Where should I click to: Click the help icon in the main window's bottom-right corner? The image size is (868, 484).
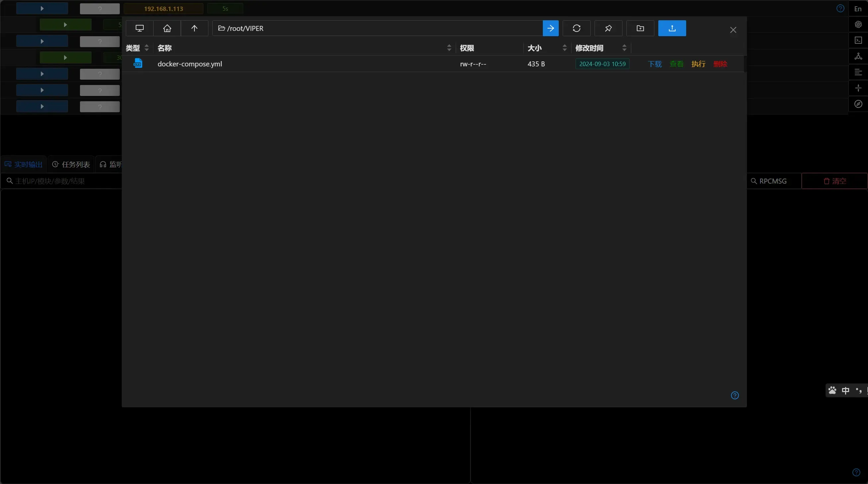tap(856, 472)
